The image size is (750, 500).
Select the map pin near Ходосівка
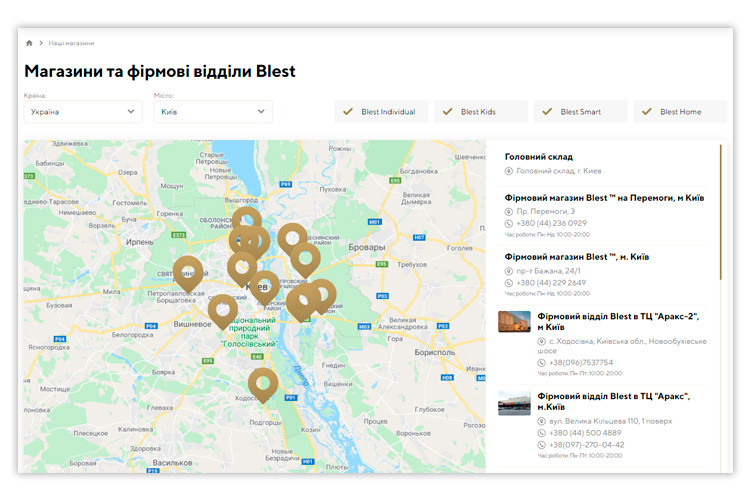[263, 384]
